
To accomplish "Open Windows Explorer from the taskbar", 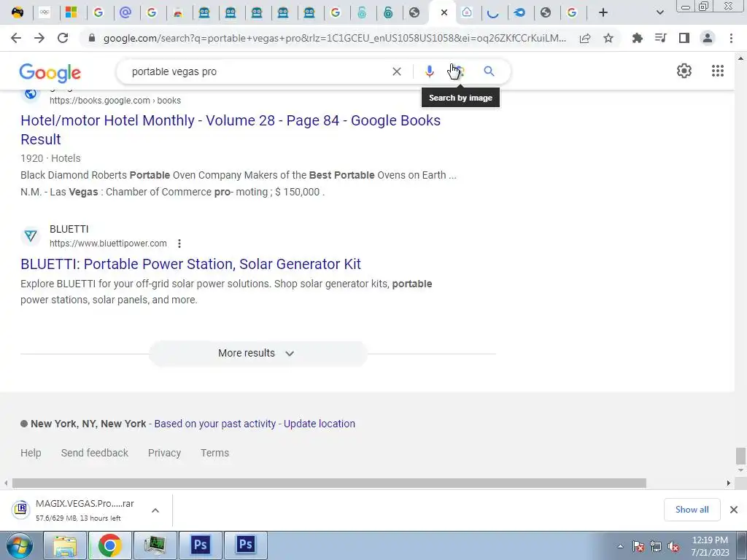I will click(65, 545).
